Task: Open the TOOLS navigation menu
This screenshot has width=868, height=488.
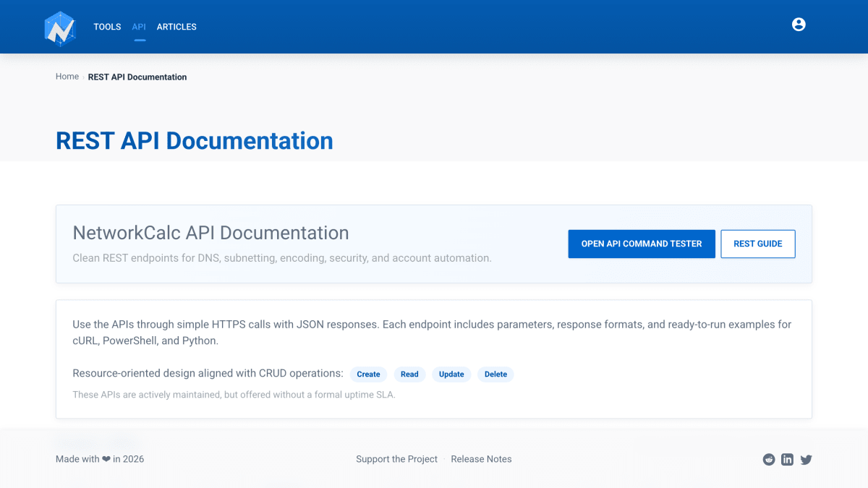Action: pos(107,27)
